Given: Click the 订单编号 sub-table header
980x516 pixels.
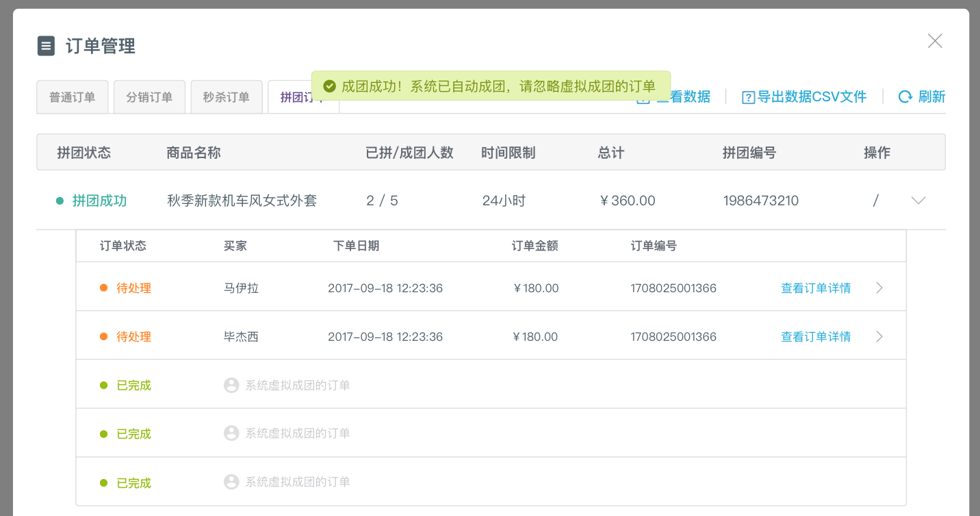Looking at the screenshot, I should coord(654,246).
